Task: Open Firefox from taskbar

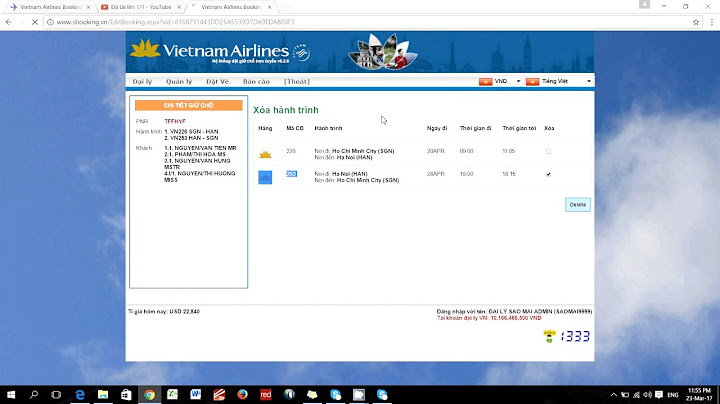Action: click(x=242, y=394)
